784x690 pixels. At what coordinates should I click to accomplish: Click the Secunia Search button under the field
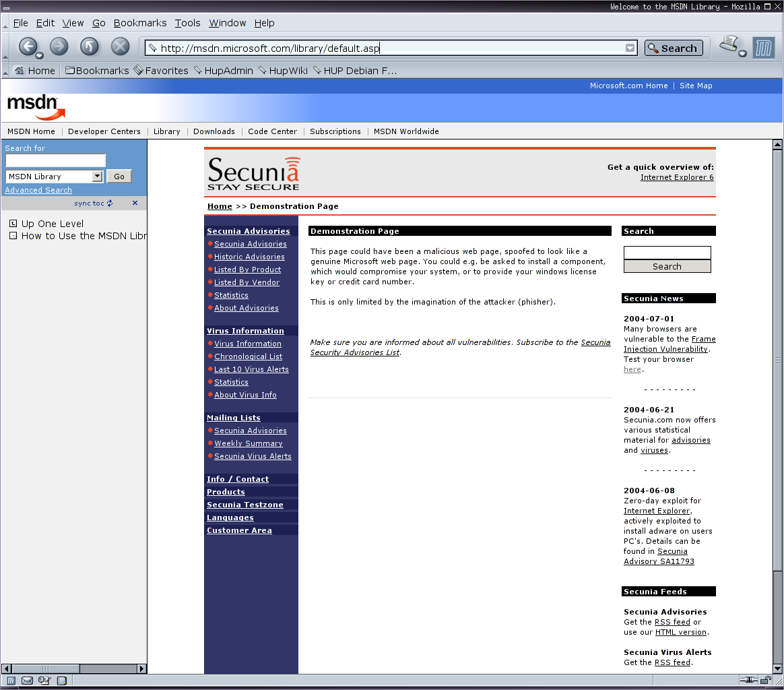coord(667,266)
